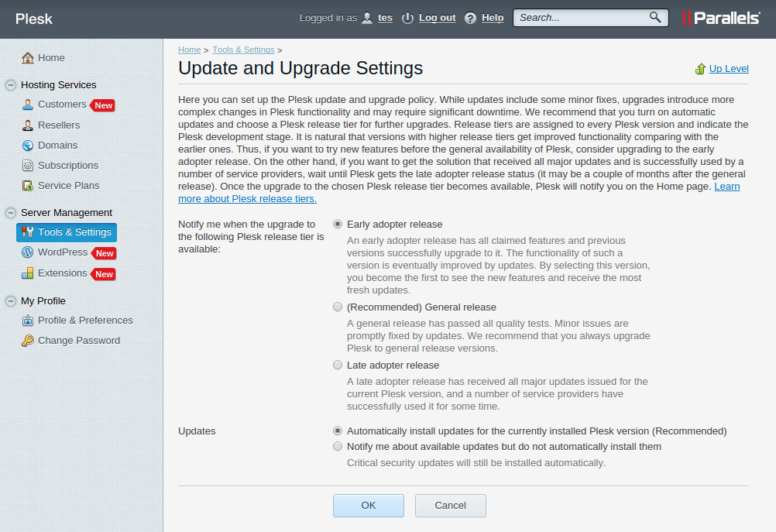
Task: Click New badge next to Extensions
Action: (x=104, y=274)
